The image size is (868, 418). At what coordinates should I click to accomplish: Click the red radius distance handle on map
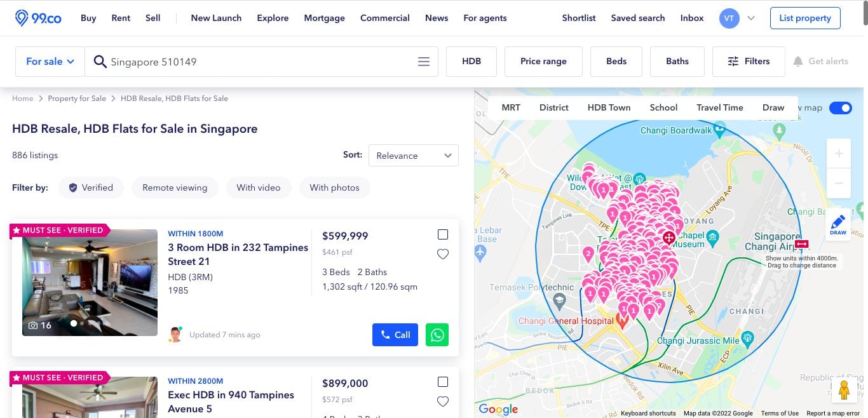tap(802, 244)
